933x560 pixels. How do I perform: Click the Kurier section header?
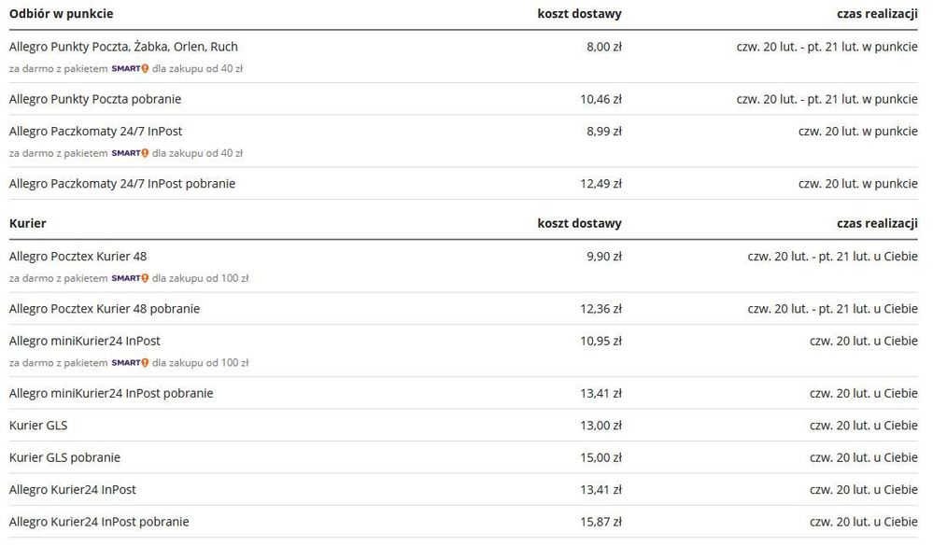pyautogui.click(x=28, y=224)
